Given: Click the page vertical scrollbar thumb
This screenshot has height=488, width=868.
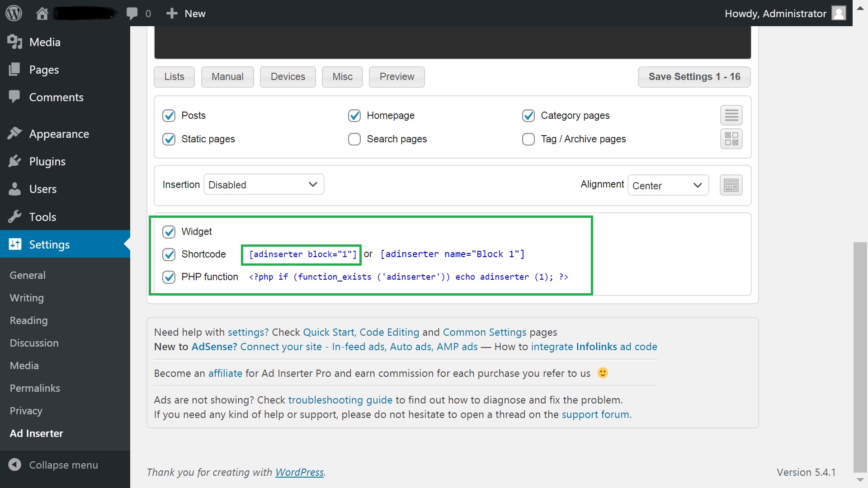Looking at the screenshot, I should 860,357.
